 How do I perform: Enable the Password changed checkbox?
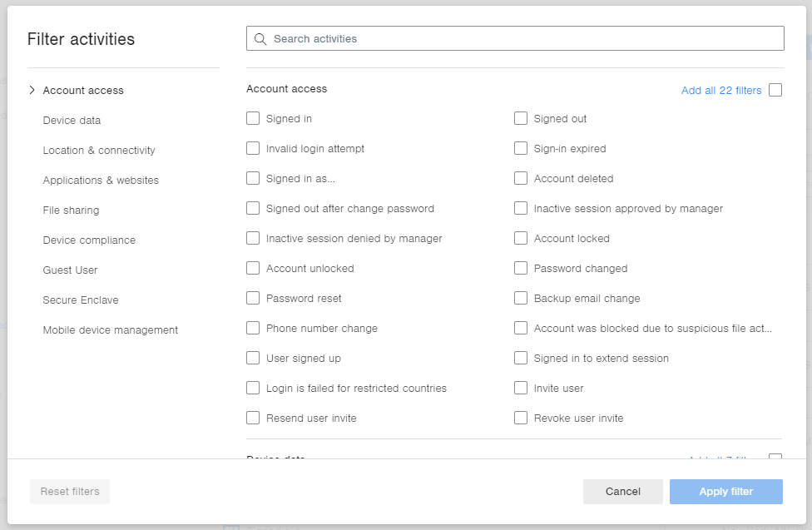click(x=521, y=269)
